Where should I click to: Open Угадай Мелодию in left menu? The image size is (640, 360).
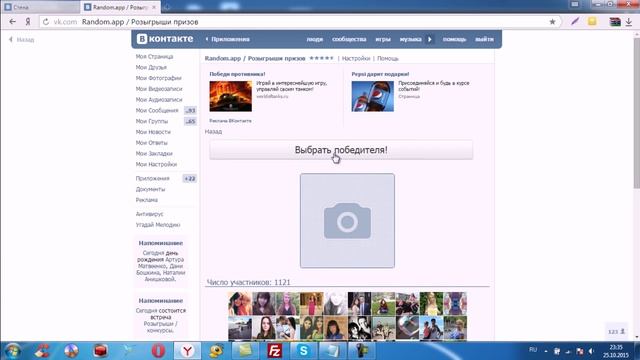click(158, 224)
